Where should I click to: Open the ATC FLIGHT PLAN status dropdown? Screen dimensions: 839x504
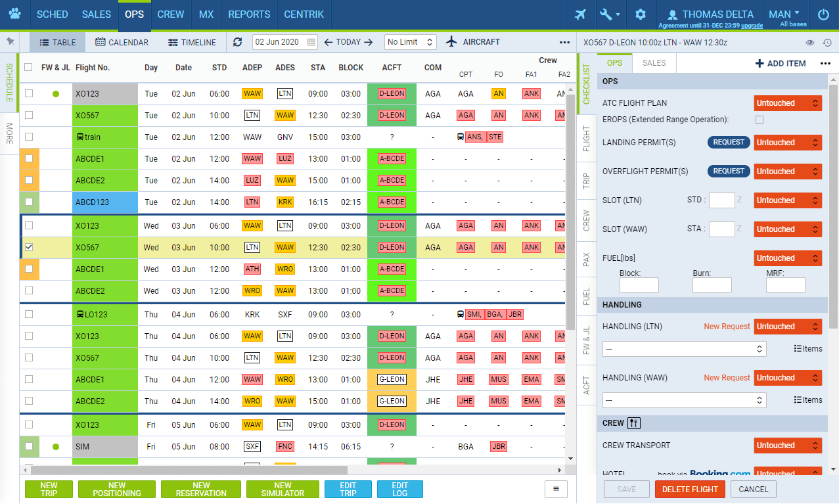787,103
